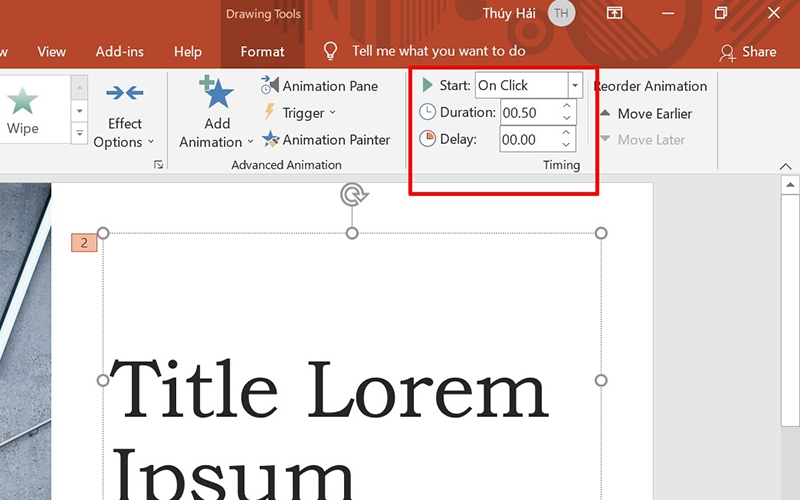Open Ribbon Display Options icon
Viewport: 800px width, 500px height.
pos(614,13)
